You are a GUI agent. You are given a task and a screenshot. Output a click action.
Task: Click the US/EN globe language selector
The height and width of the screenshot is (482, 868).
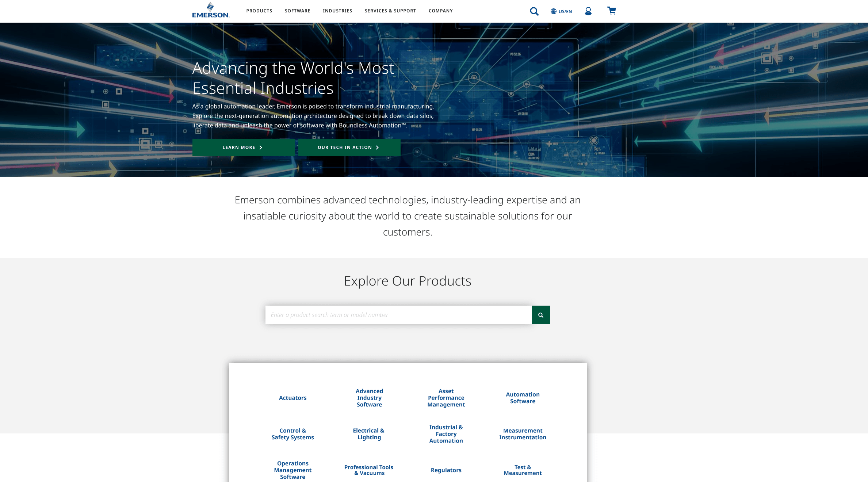click(561, 11)
